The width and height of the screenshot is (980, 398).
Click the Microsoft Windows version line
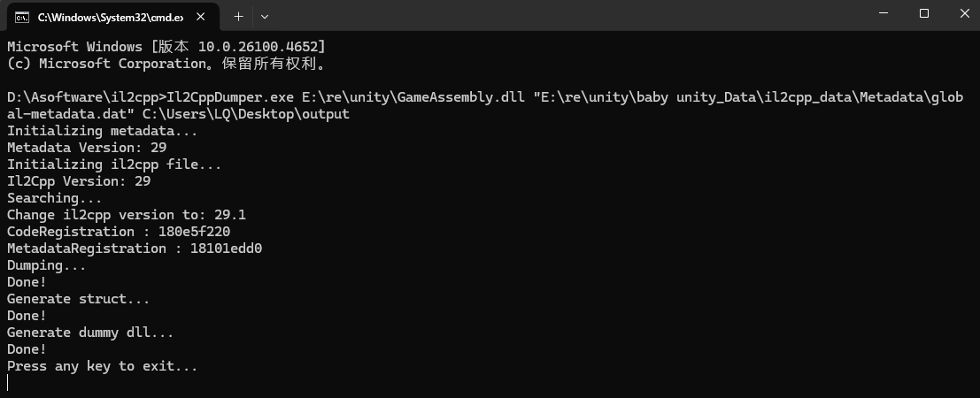click(x=166, y=46)
